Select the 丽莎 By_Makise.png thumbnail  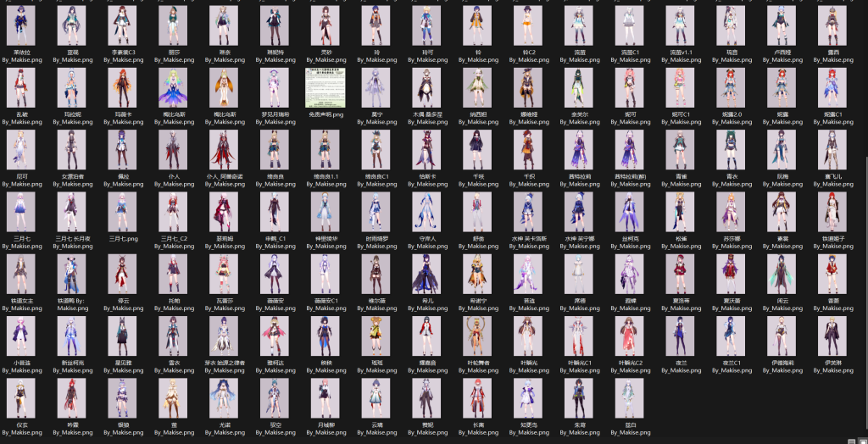point(173,25)
